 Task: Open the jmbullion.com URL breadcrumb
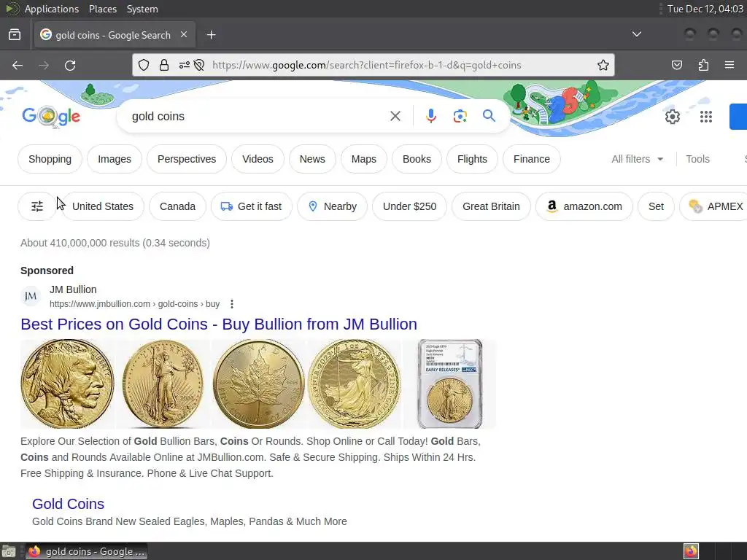pos(134,304)
